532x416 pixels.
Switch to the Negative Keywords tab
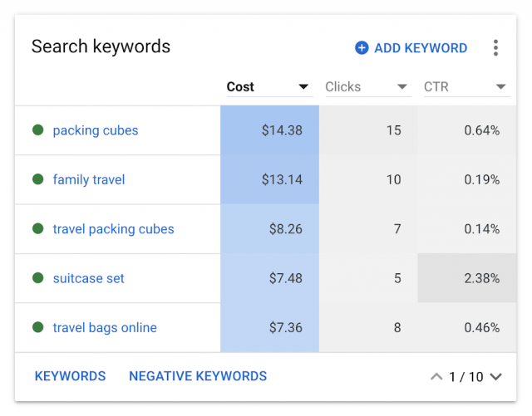click(198, 376)
